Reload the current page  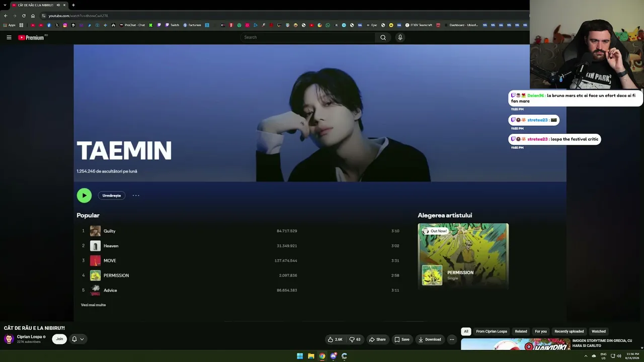coord(24,16)
